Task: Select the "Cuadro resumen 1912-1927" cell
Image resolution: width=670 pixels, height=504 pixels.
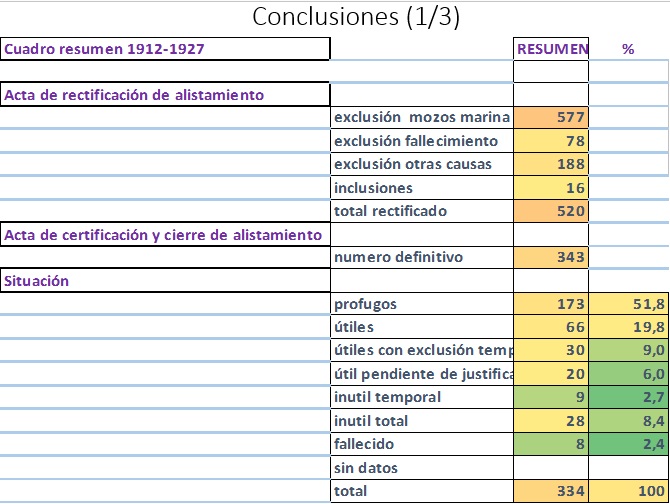Action: (165, 49)
